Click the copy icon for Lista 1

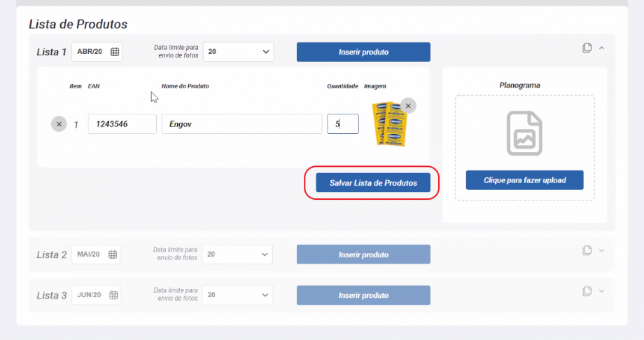[x=587, y=48]
